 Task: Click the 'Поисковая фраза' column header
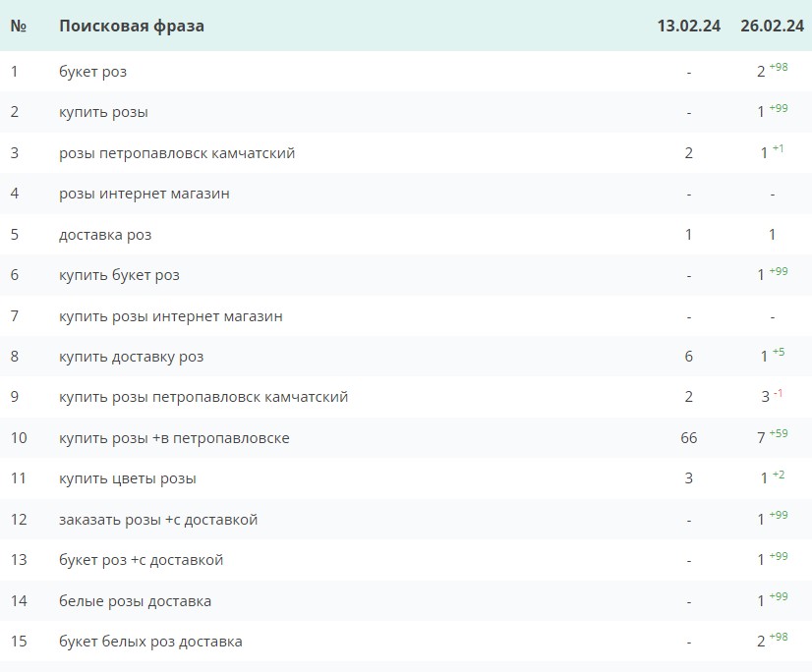132,27
